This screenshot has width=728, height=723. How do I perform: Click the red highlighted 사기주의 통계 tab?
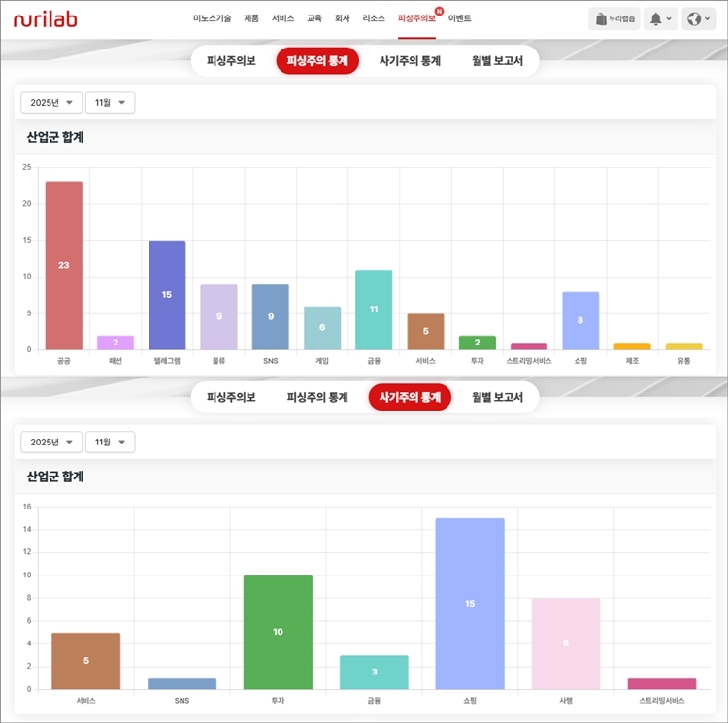410,397
